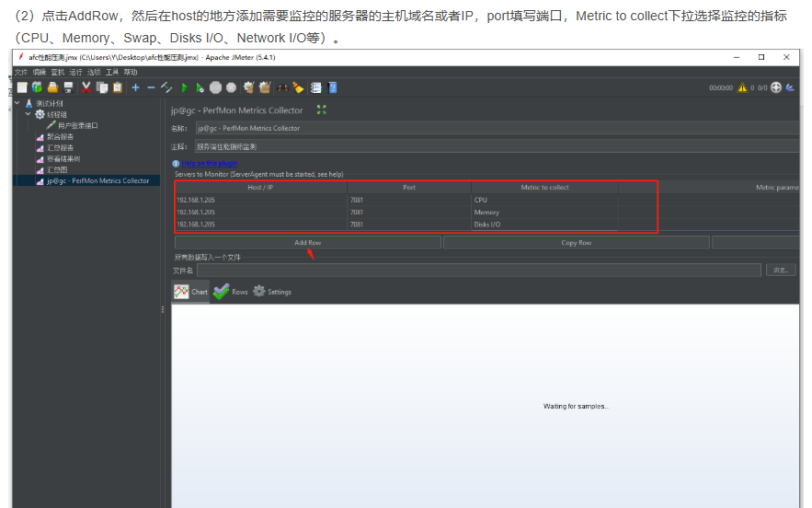Click the Cut scissors icon
This screenshot has width=812, height=508.
click(86, 87)
